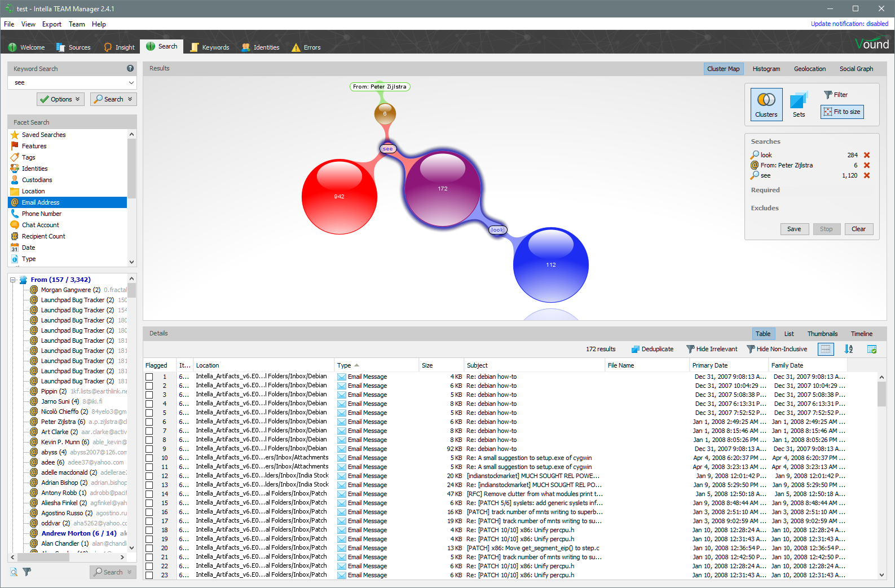Viewport: 895px width, 588px height.
Task: Tick the flag checkbox for row 10
Action: (149, 458)
